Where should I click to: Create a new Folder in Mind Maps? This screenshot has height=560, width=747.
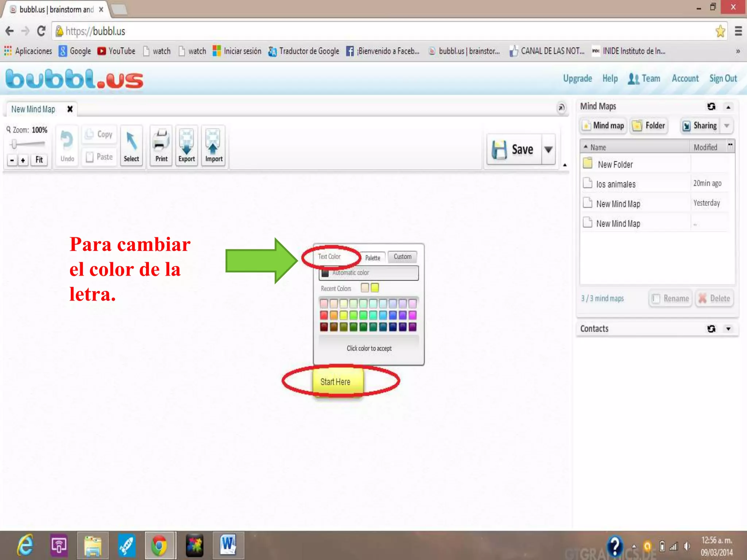649,126
